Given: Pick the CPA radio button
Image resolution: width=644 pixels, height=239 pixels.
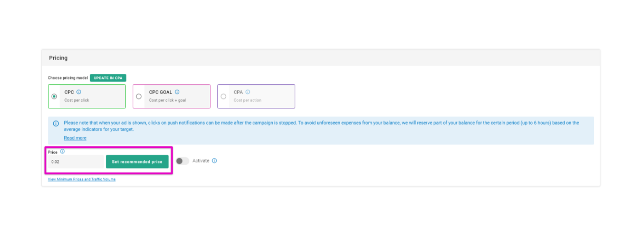Looking at the screenshot, I should coord(223,97).
